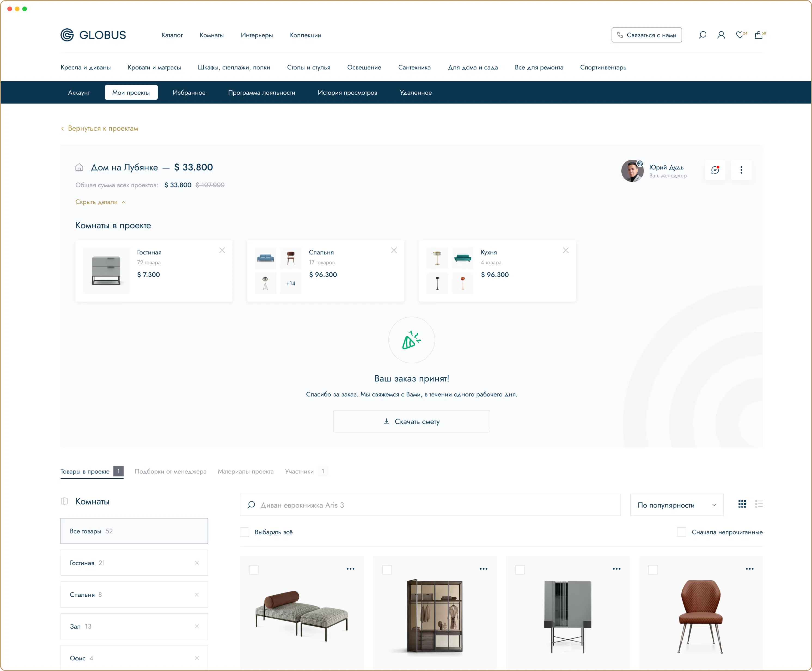Viewport: 812px width, 671px height.
Task: Remove the Гостиная room filter
Action: click(197, 563)
